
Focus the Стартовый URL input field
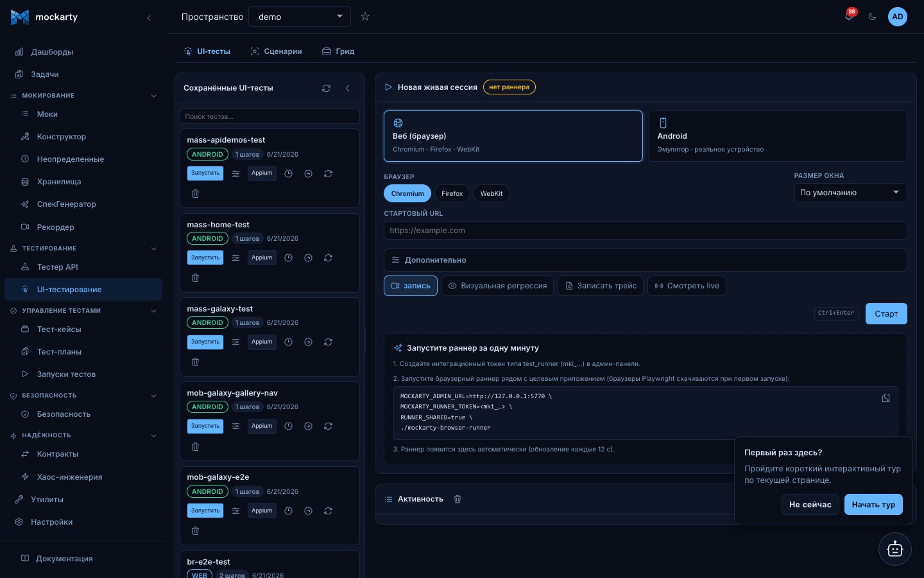(x=645, y=231)
